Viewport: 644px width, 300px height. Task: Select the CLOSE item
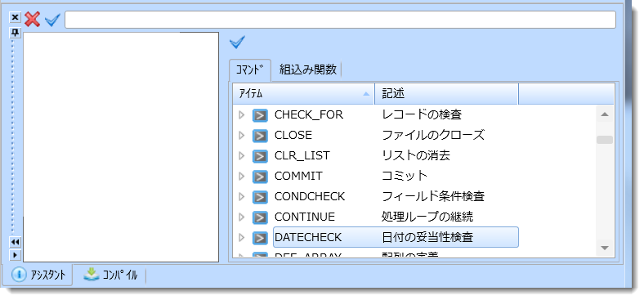[x=293, y=135]
